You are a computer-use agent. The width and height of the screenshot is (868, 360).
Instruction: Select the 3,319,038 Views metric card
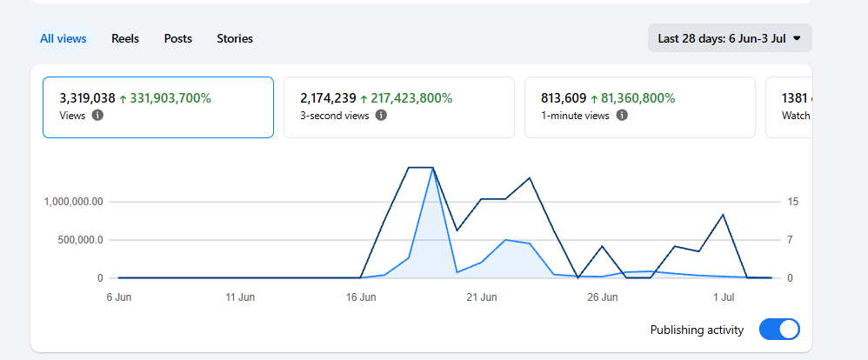pyautogui.click(x=158, y=107)
